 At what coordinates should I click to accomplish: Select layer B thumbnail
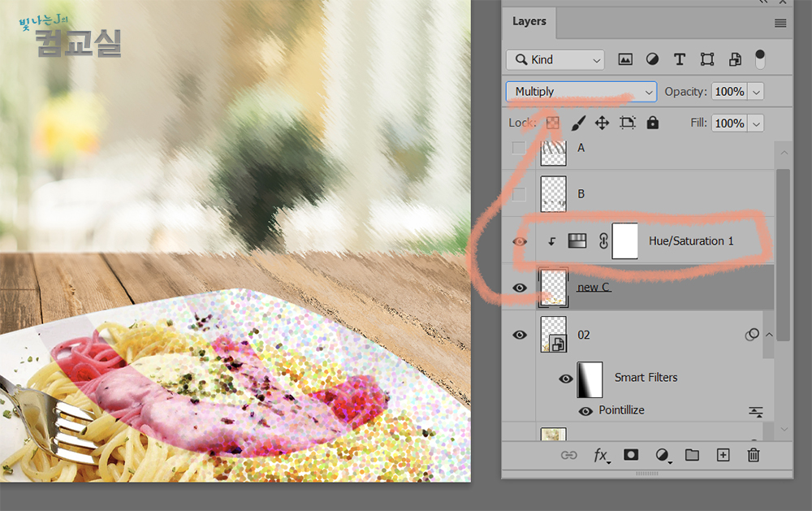(x=553, y=194)
